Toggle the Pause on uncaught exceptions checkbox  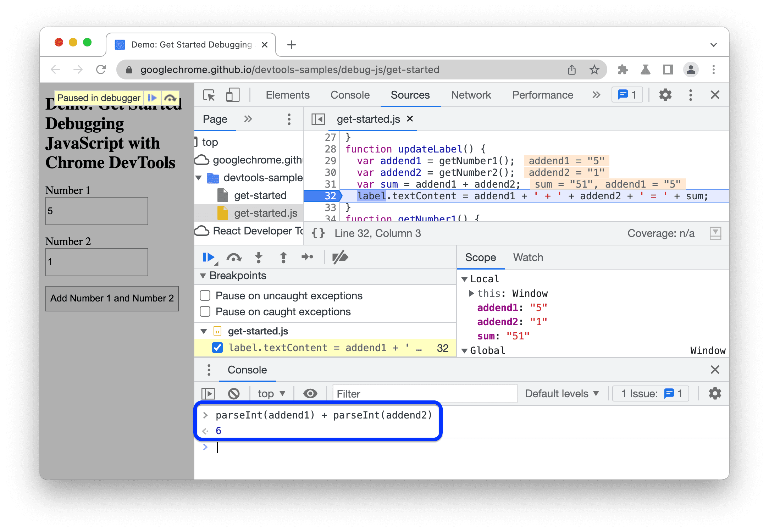206,296
